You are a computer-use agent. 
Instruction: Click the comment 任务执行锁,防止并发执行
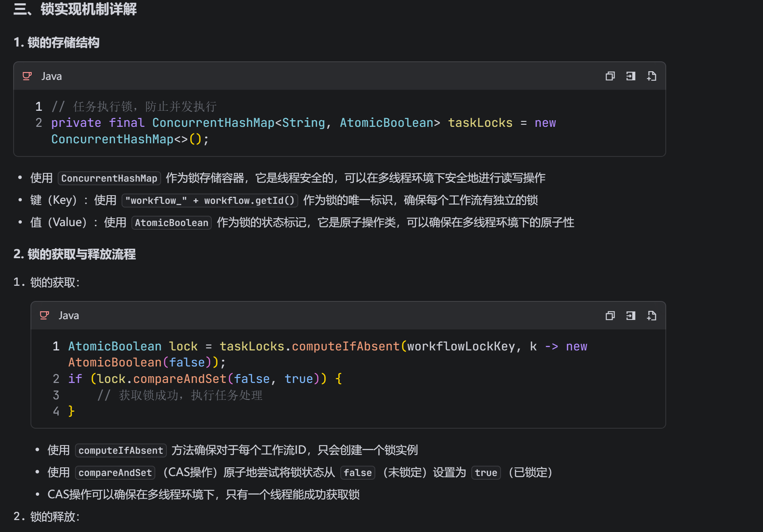pyautogui.click(x=134, y=107)
